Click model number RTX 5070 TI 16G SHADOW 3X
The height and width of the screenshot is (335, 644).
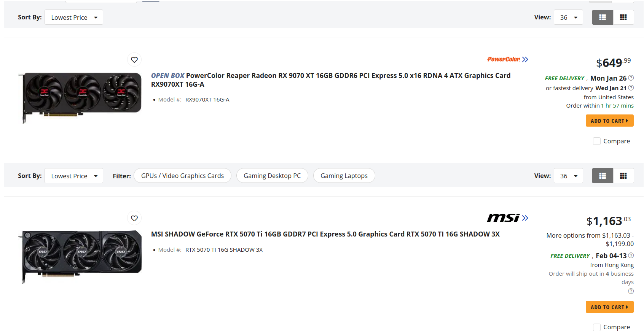224,250
